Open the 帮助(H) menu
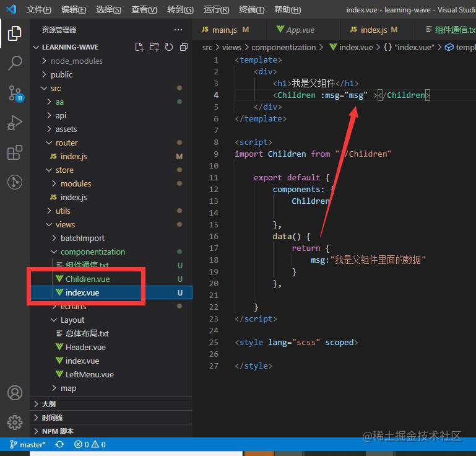 (287, 10)
